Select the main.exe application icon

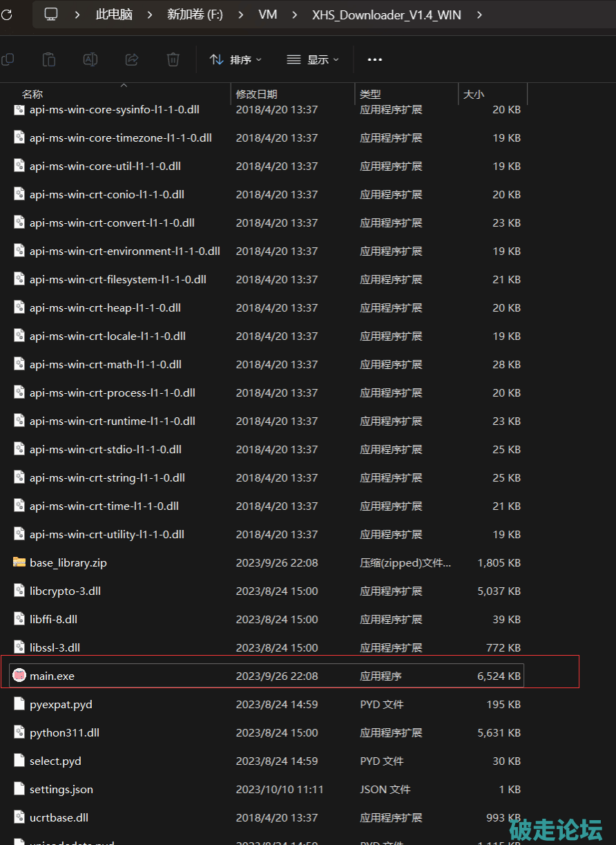pos(19,676)
